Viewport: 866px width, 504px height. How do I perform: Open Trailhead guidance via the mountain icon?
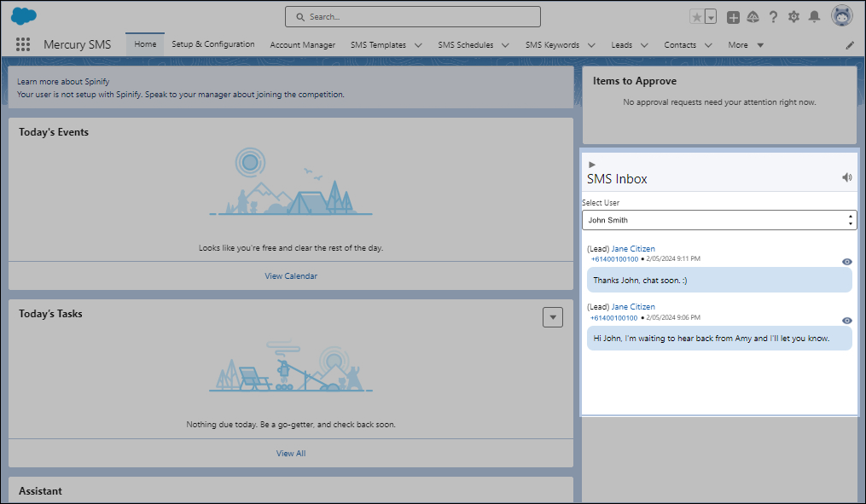click(x=753, y=16)
